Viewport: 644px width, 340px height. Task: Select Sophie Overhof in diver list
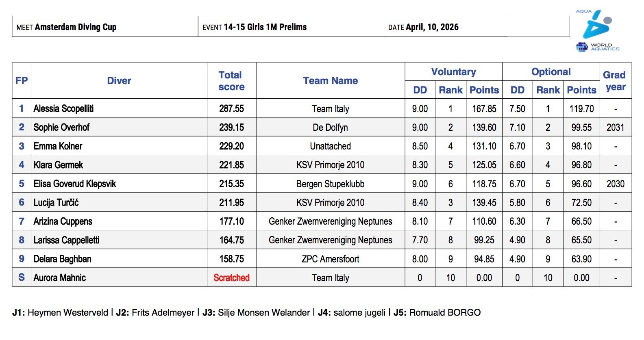pyautogui.click(x=61, y=128)
